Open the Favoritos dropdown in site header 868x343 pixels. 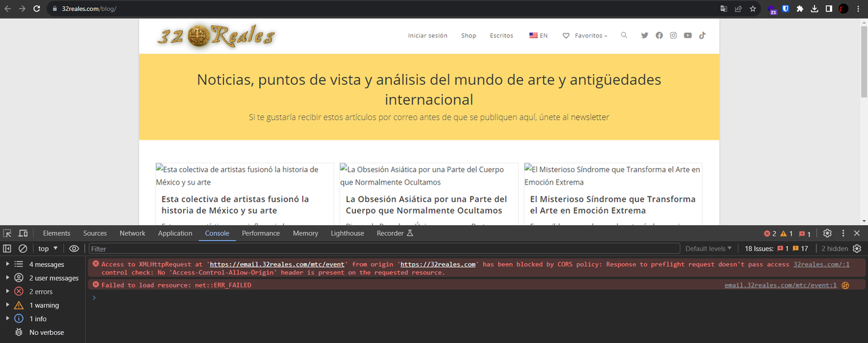point(585,35)
